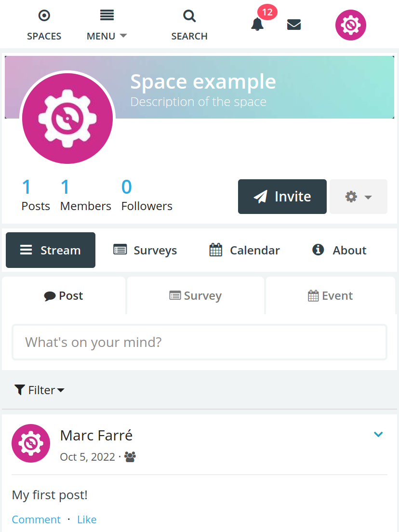Click Marc Farré's post avatar
Viewport: 399px width, 532px height.
click(31, 443)
